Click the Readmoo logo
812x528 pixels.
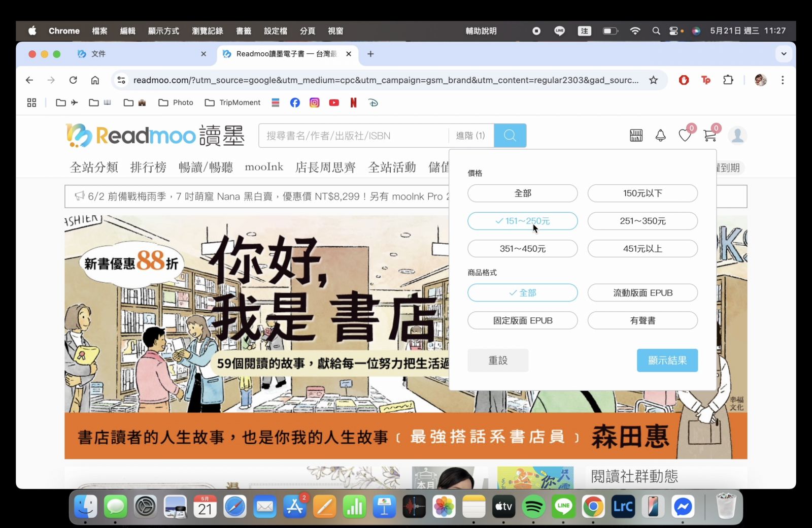[155, 136]
